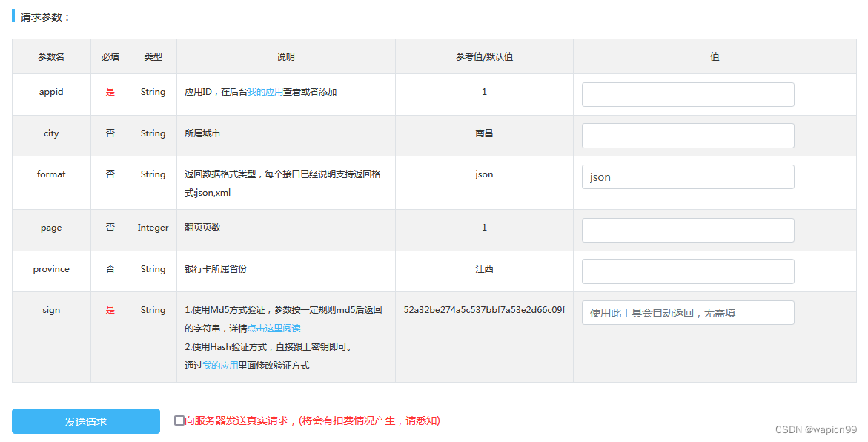Image resolution: width=868 pixels, height=442 pixels.
Task: Click the 参数名 column header
Action: click(x=50, y=56)
